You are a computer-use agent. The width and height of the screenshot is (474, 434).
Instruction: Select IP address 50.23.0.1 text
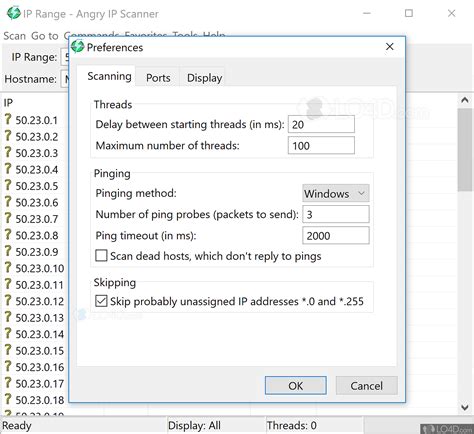coord(37,120)
